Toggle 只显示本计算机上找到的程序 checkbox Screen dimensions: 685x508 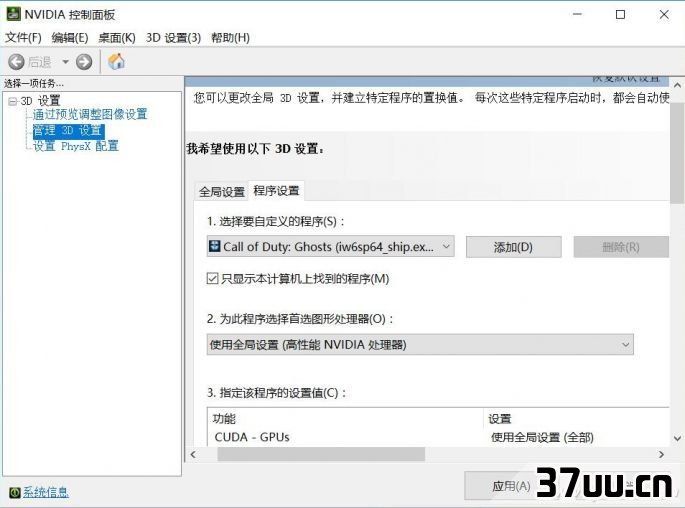212,279
